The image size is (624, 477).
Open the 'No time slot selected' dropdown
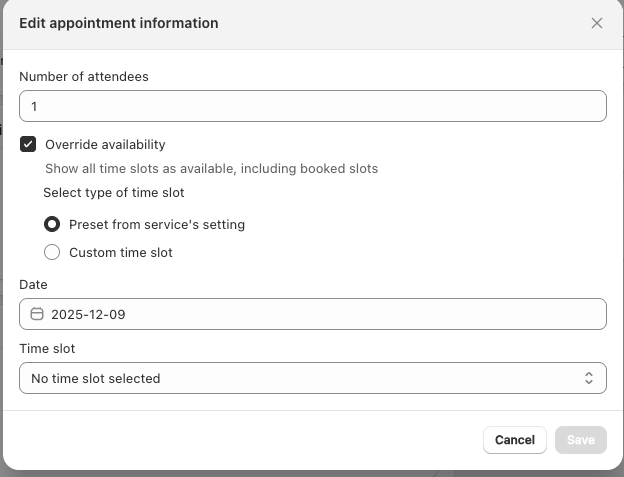[312, 378]
